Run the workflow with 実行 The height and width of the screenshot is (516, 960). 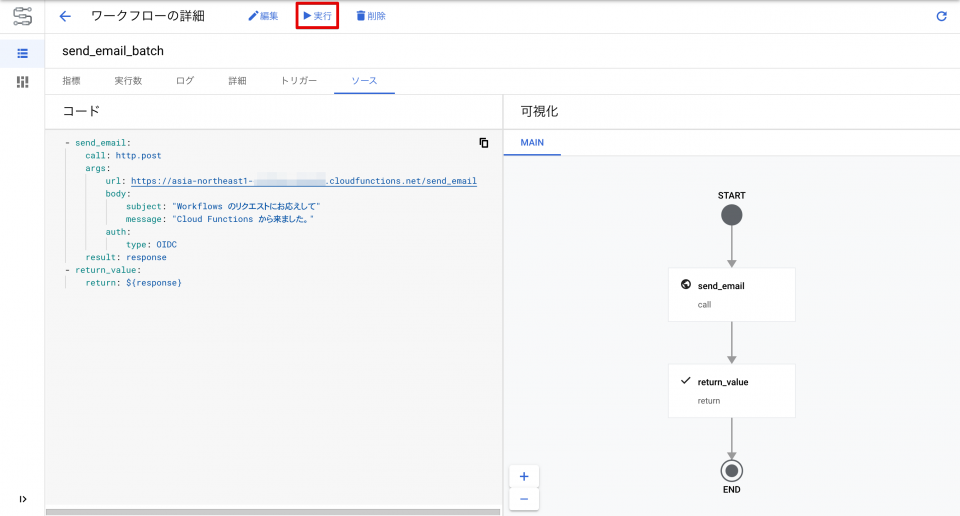(317, 16)
